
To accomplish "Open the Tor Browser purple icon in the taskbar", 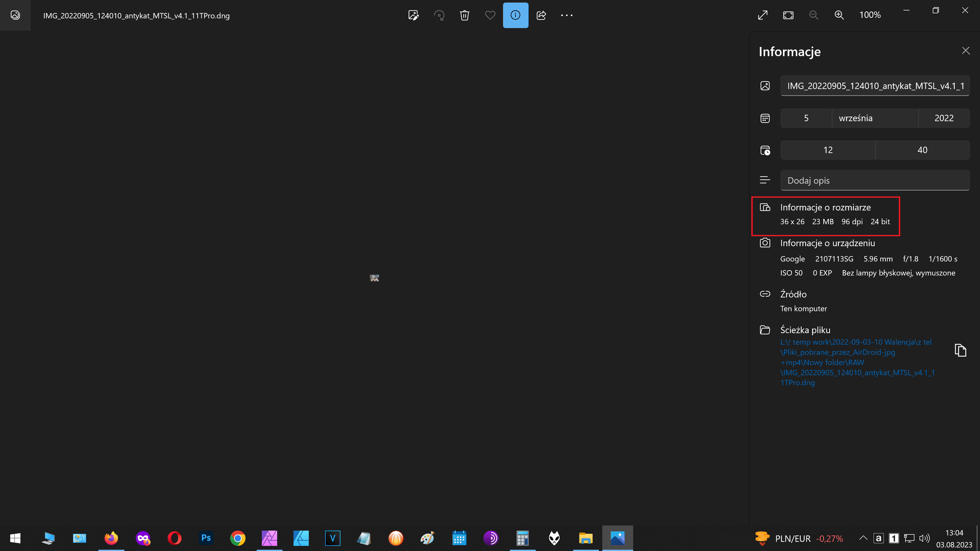I will pyautogui.click(x=491, y=538).
